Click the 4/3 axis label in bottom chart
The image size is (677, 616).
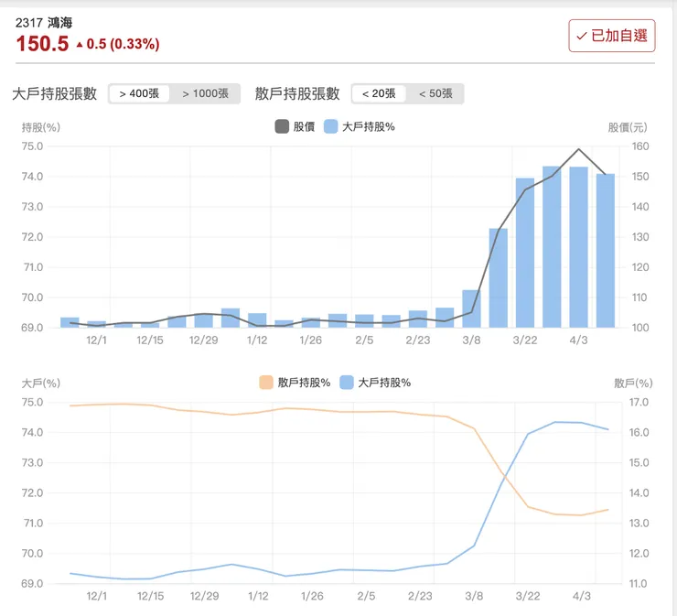[582, 596]
